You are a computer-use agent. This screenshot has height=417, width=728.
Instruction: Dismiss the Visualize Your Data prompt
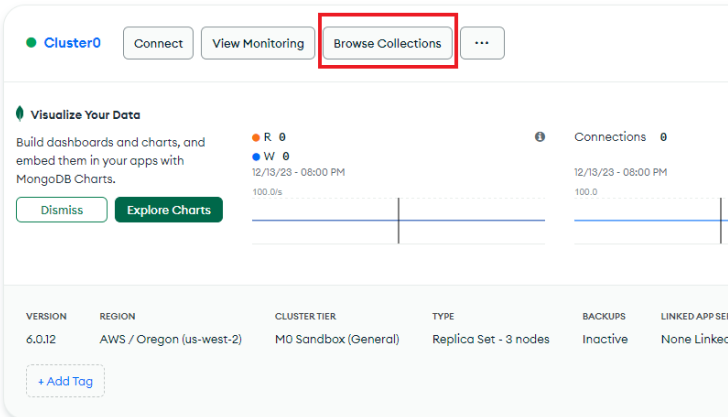(62, 210)
